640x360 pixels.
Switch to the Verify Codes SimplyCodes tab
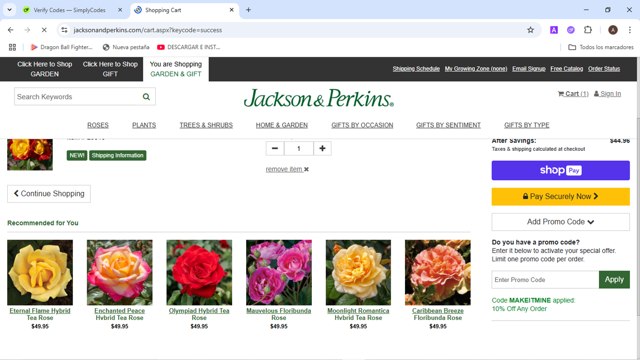click(69, 10)
